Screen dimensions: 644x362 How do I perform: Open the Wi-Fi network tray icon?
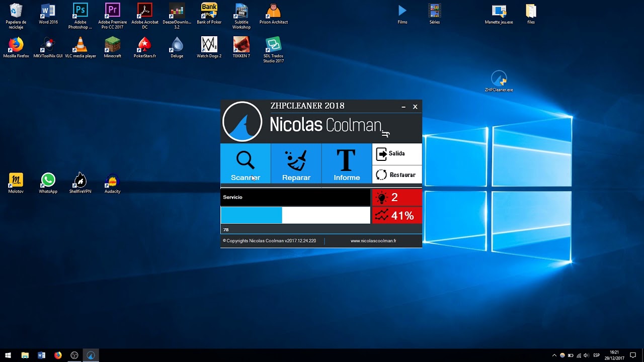(x=579, y=355)
